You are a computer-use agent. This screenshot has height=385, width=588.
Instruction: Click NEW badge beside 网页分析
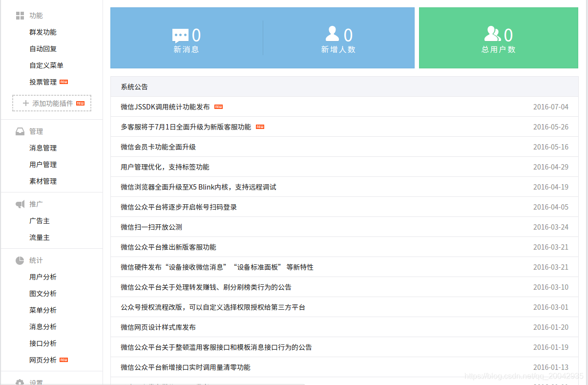click(63, 360)
